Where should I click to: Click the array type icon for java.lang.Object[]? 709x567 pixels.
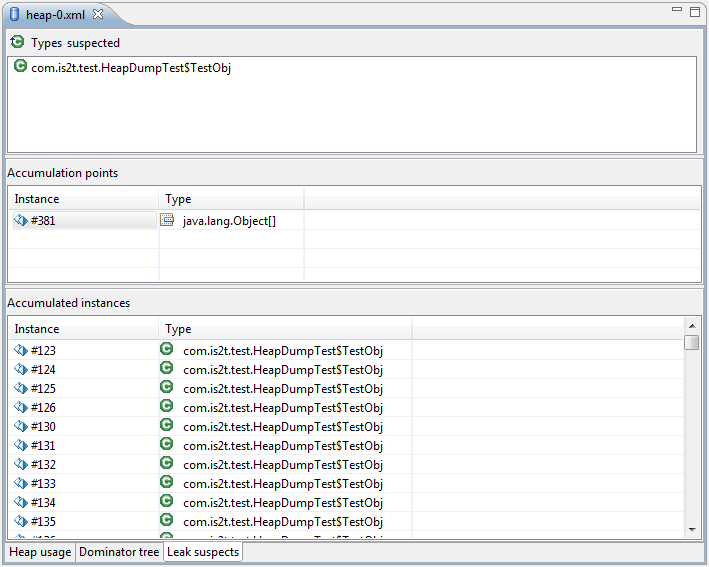168,221
